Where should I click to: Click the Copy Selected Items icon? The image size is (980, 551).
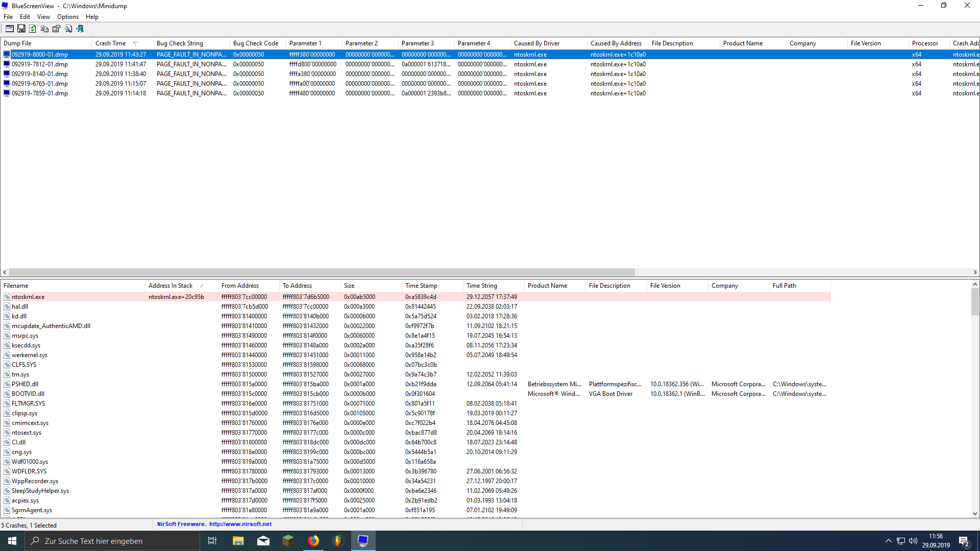[x=44, y=29]
